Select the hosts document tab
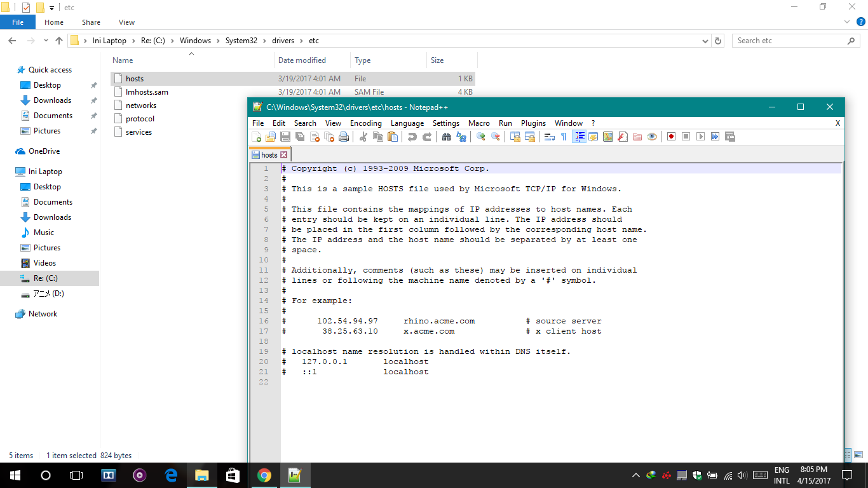 (269, 154)
